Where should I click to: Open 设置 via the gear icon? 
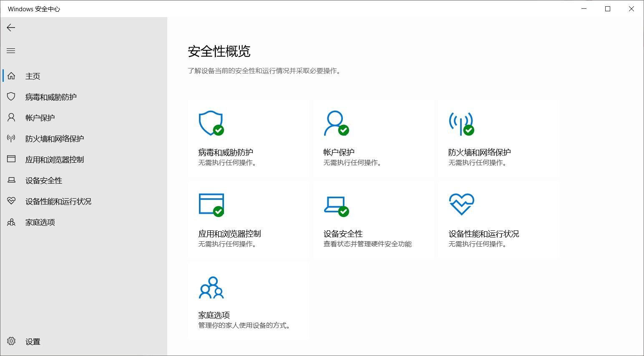[x=11, y=341]
